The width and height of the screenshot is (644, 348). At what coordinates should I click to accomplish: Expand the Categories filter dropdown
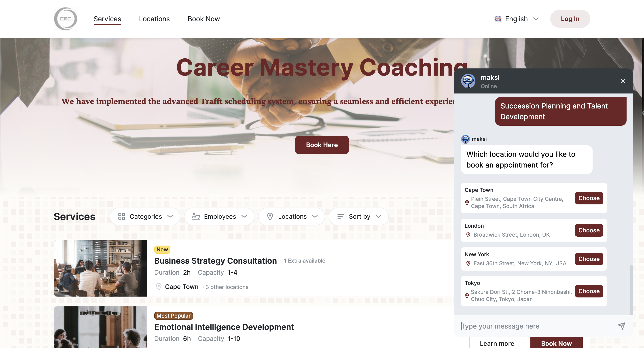(145, 216)
